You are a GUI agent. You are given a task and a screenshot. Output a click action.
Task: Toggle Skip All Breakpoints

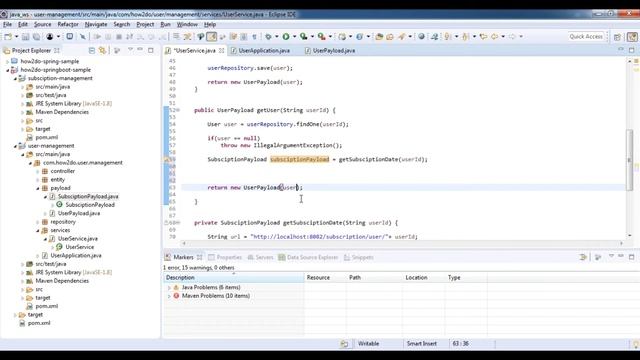[83, 37]
